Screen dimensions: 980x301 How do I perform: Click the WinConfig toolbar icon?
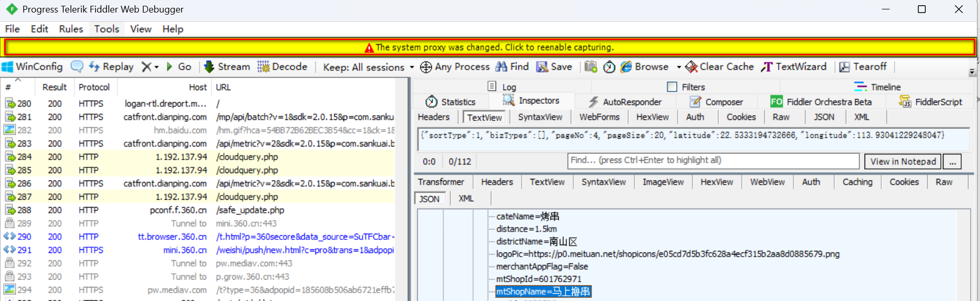click(x=7, y=67)
